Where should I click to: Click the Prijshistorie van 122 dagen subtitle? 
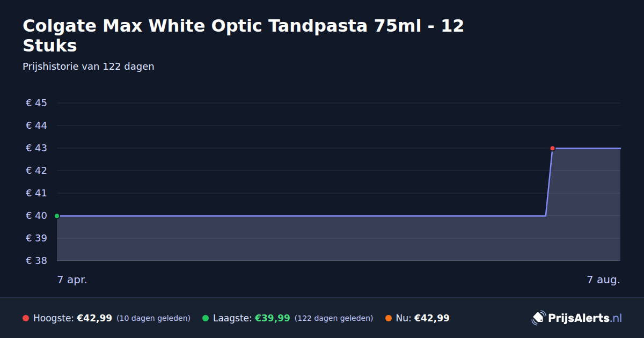[x=89, y=67]
